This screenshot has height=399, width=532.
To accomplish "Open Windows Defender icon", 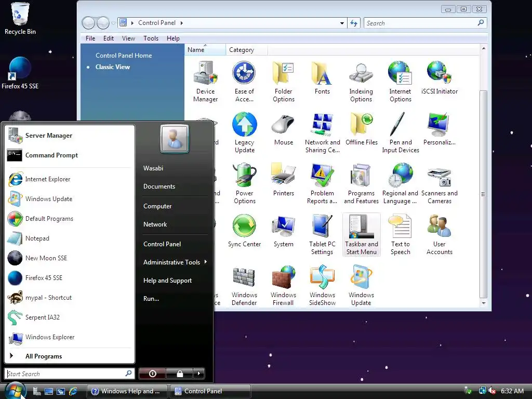I will tap(244, 285).
